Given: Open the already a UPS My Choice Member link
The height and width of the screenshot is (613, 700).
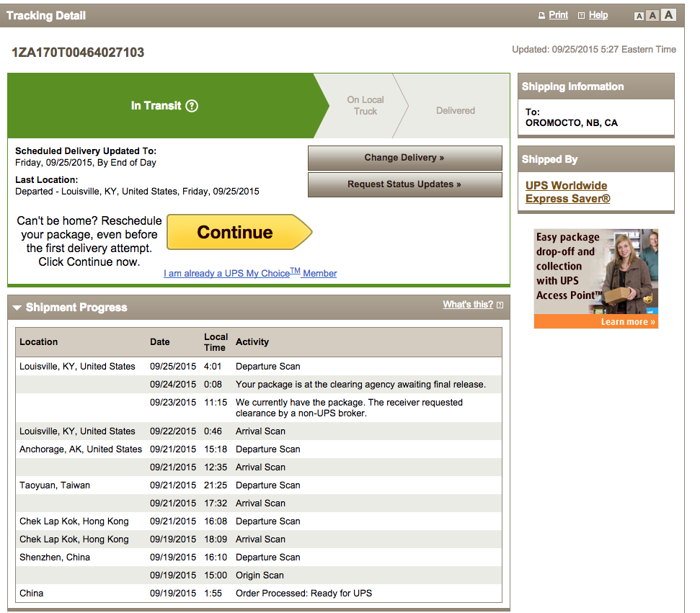Looking at the screenshot, I should (250, 273).
